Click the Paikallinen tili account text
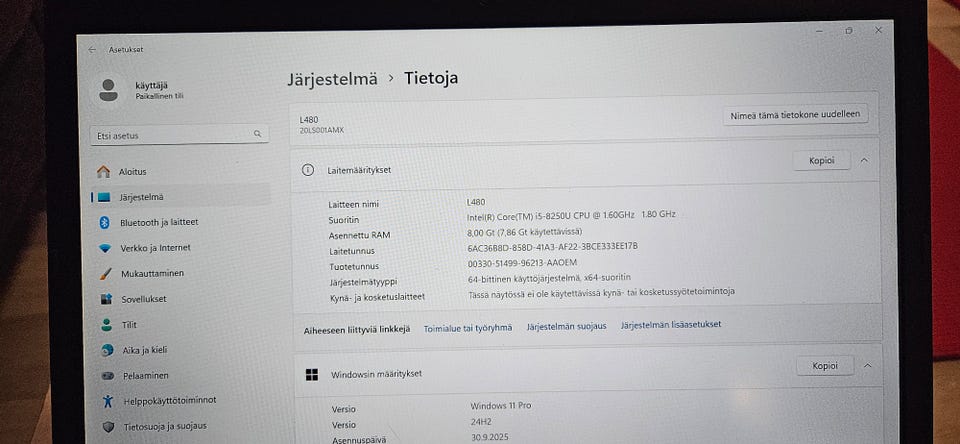960x444 pixels. 159,96
